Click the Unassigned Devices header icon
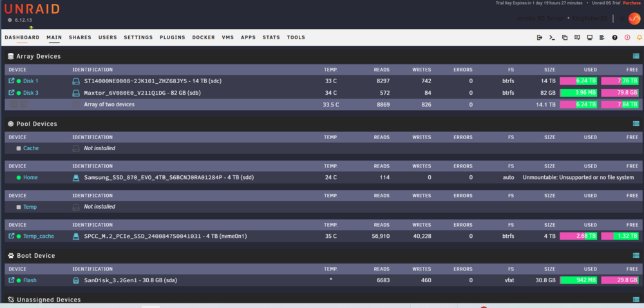Image resolution: width=644 pixels, height=308 pixels. [x=11, y=300]
